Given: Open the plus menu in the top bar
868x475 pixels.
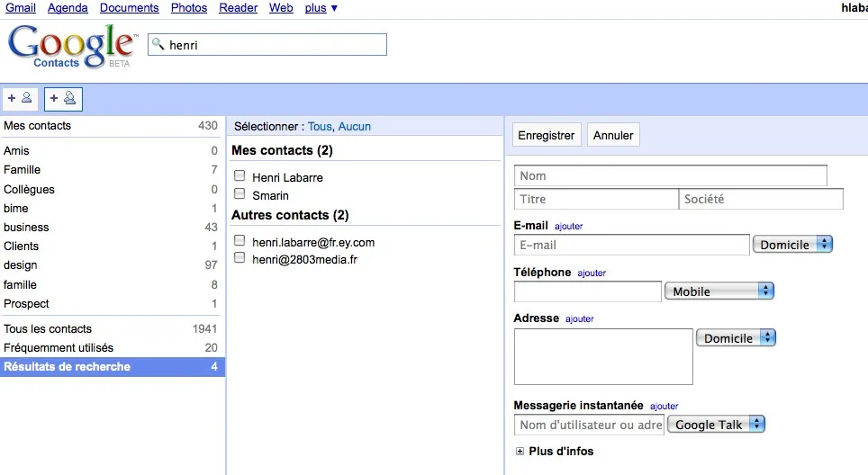Looking at the screenshot, I should pos(321,8).
